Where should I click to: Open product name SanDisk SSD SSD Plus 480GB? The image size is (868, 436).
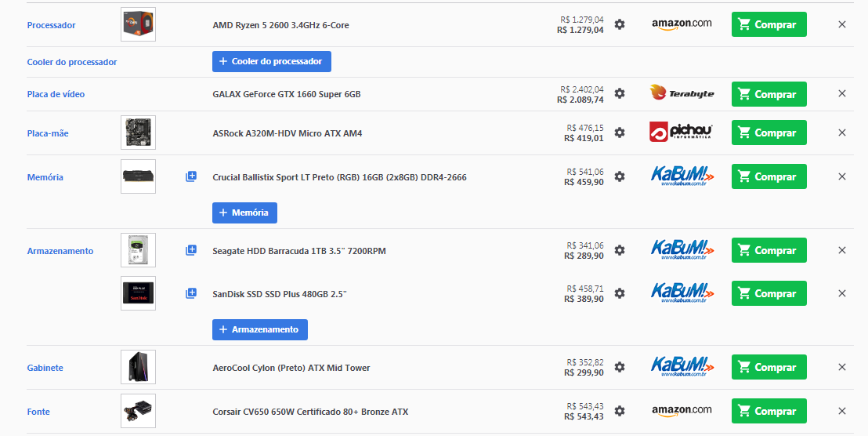coord(280,294)
